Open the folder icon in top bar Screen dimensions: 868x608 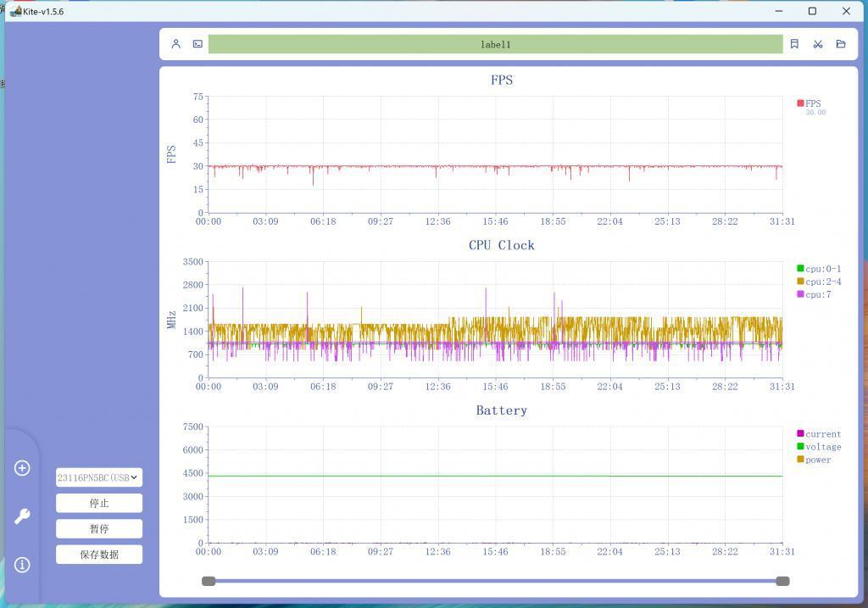tap(841, 44)
